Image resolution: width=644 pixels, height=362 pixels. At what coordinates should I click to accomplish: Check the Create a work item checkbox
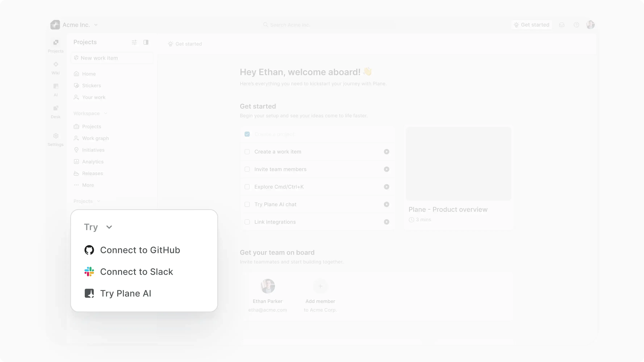point(247,152)
